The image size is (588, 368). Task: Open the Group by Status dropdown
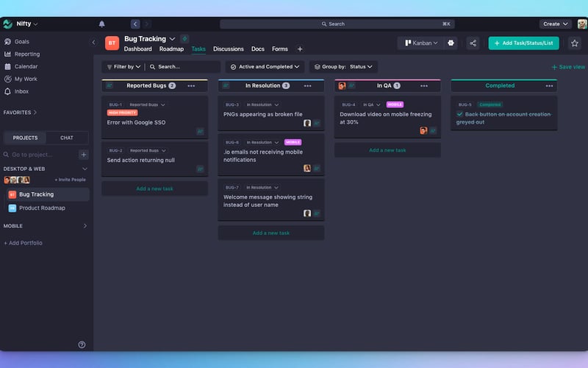pyautogui.click(x=343, y=67)
